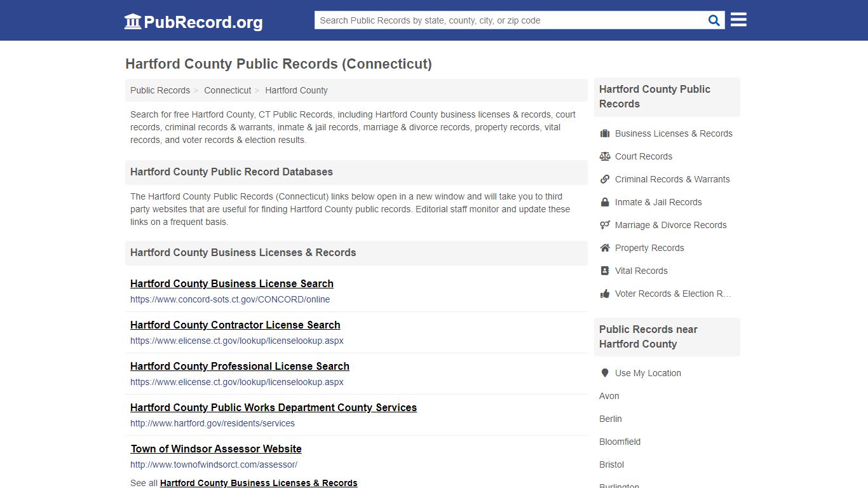The width and height of the screenshot is (868, 488).
Task: Visit the concord-sots.ct.gov URL link
Action: 230,299
